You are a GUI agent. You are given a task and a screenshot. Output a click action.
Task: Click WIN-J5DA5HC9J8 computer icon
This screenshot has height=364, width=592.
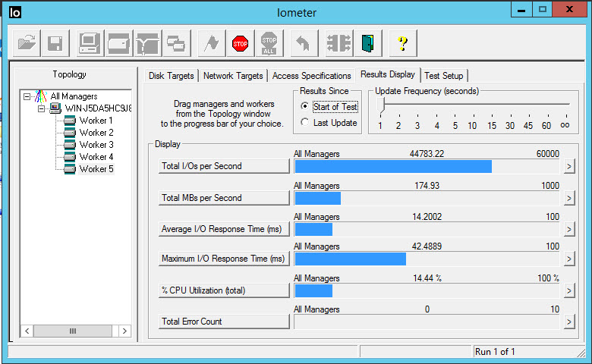(55, 108)
